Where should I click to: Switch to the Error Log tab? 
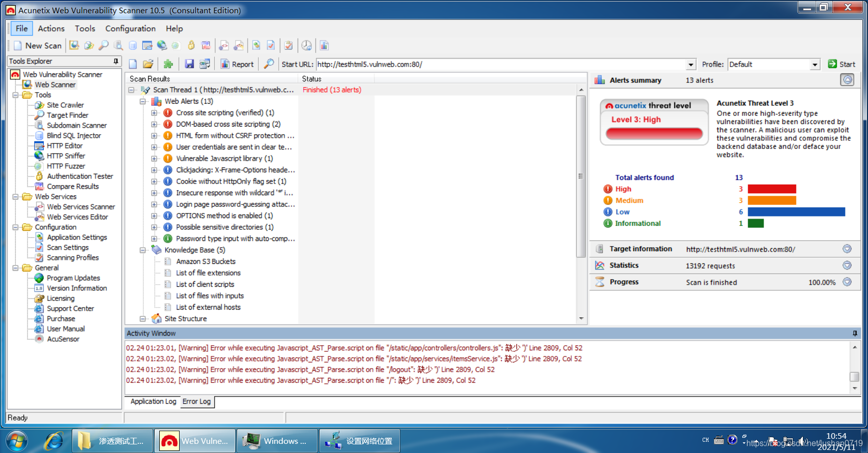(196, 402)
